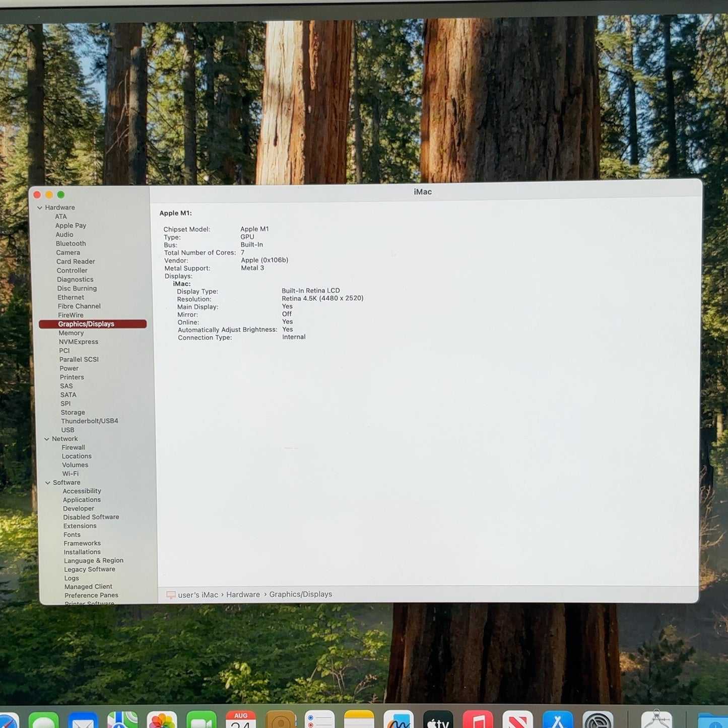Select USB in the sidebar
The image size is (728, 728).
68,430
